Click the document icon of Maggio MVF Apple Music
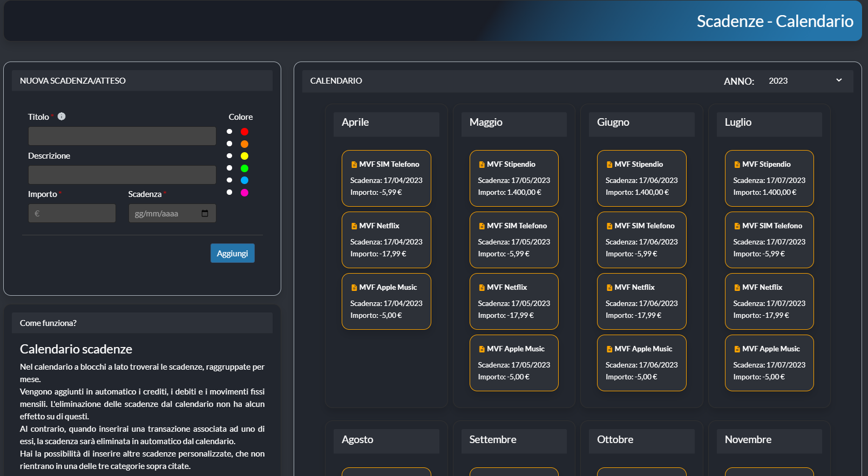Screen dimensions: 868x476 [482, 349]
